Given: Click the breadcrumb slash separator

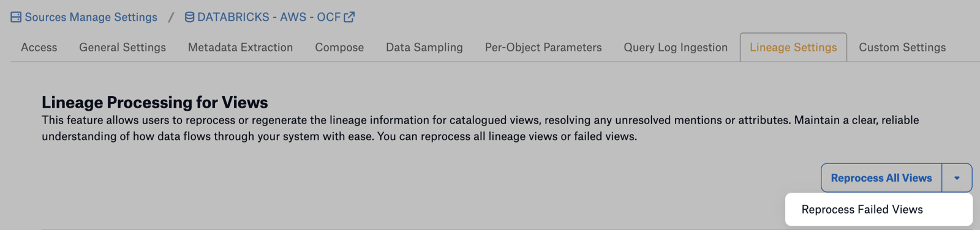Looking at the screenshot, I should [x=171, y=17].
